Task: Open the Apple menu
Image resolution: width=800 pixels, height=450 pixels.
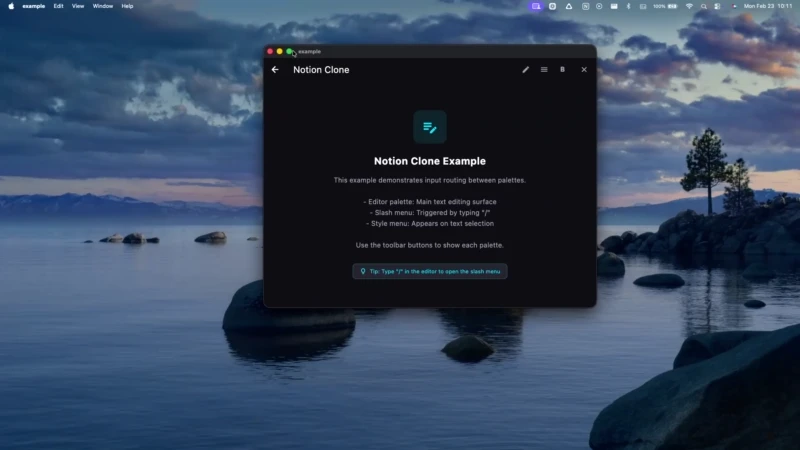Action: (x=11, y=6)
